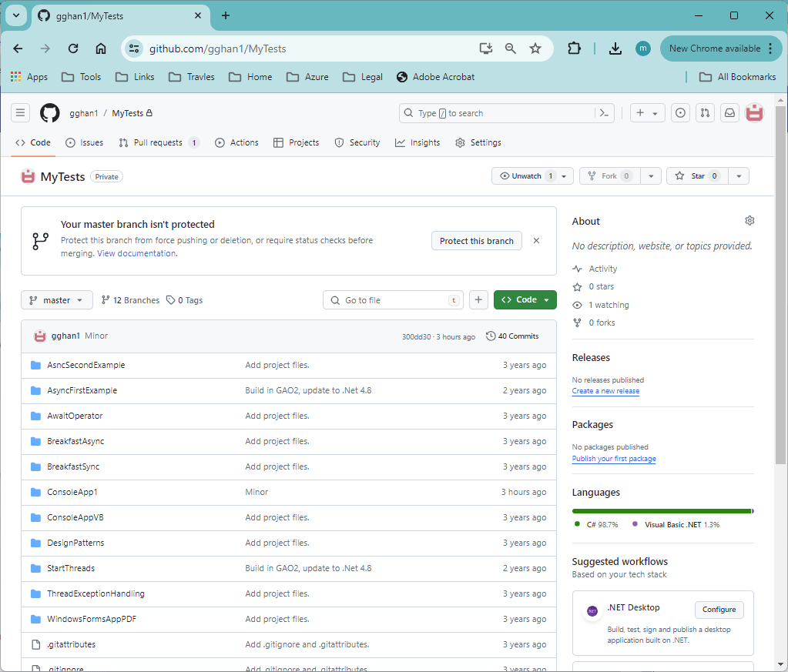The height and width of the screenshot is (672, 788).
Task: Focus the Go to file search field
Action: click(393, 300)
